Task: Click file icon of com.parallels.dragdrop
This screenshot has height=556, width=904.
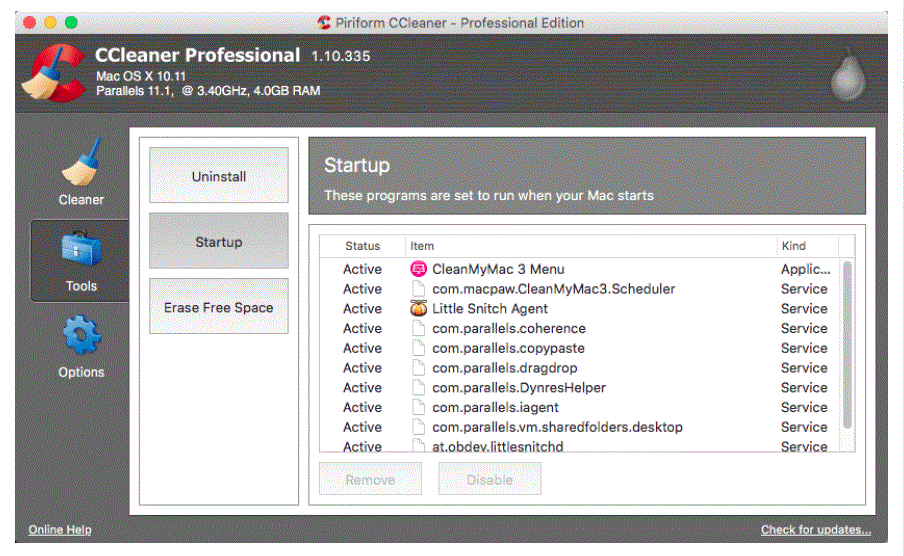Action: pyautogui.click(x=419, y=367)
